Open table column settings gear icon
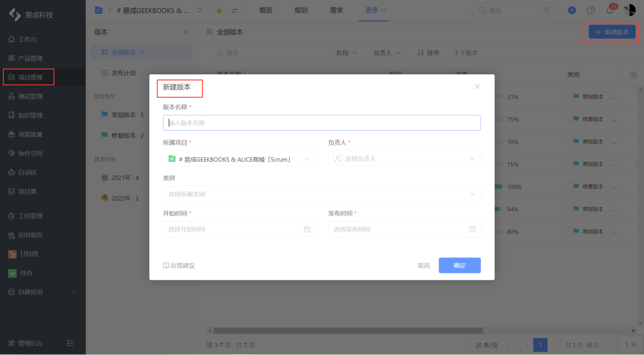 (x=633, y=75)
